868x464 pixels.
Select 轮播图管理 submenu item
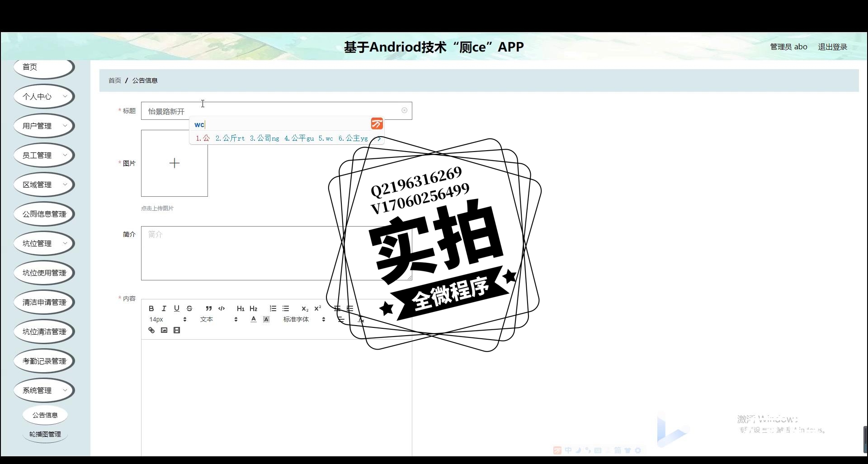click(45, 434)
